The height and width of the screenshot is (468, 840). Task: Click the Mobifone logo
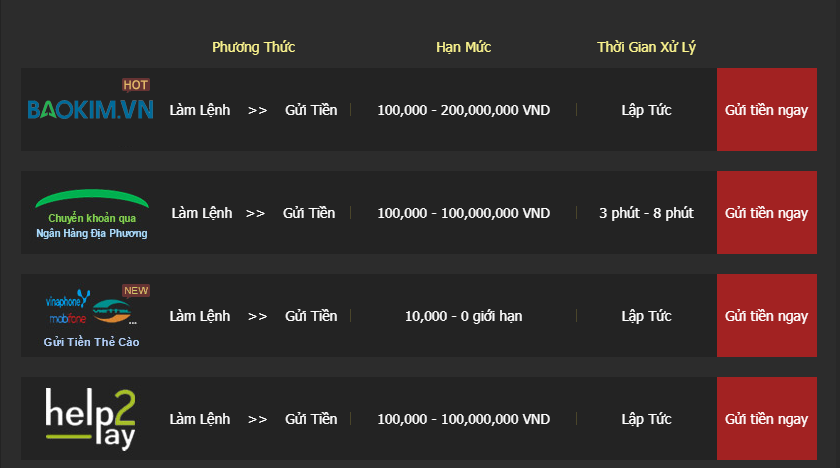(x=68, y=319)
